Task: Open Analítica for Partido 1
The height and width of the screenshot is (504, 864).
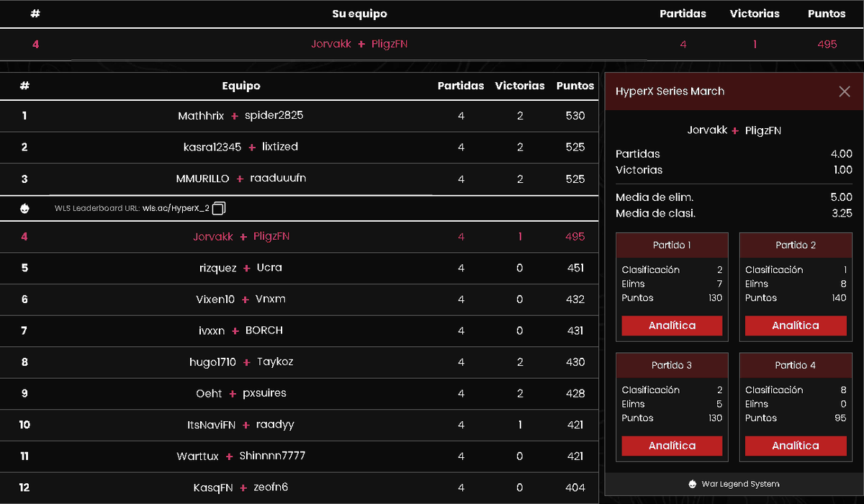Action: (x=672, y=325)
